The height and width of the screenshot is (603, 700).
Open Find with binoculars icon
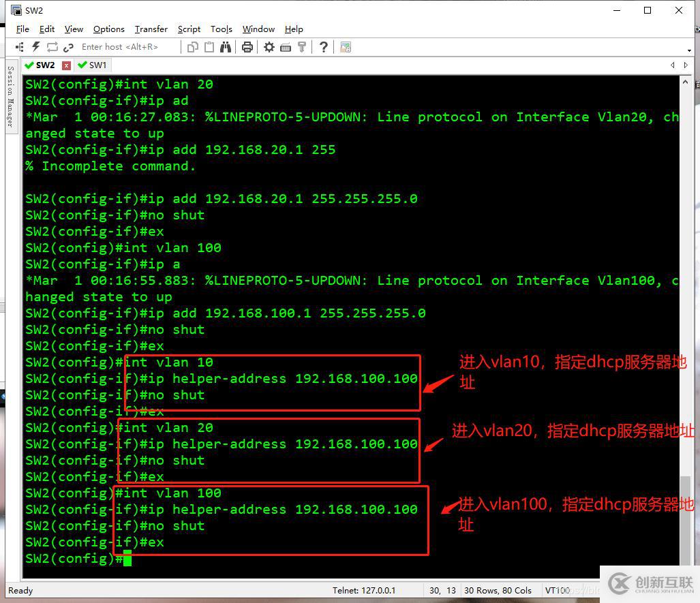click(226, 47)
